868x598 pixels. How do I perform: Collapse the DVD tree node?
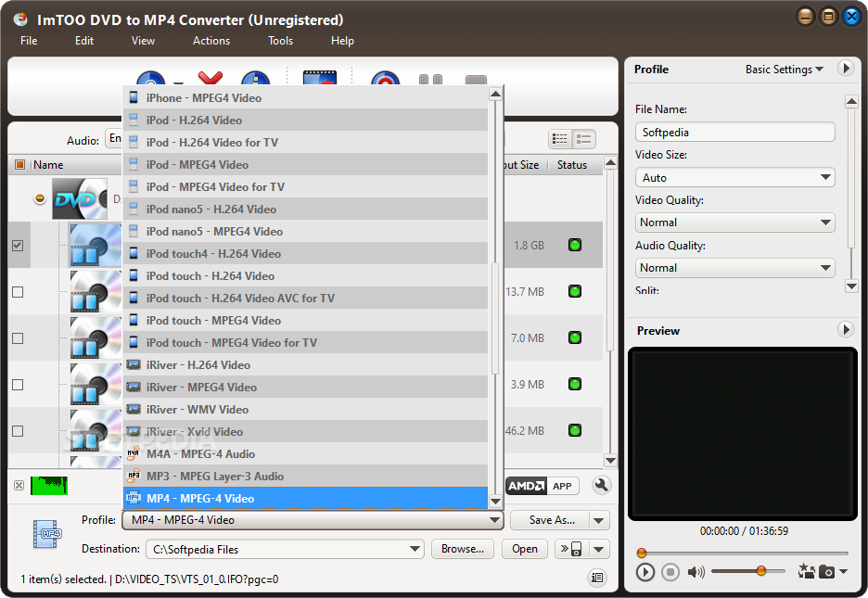[x=40, y=198]
